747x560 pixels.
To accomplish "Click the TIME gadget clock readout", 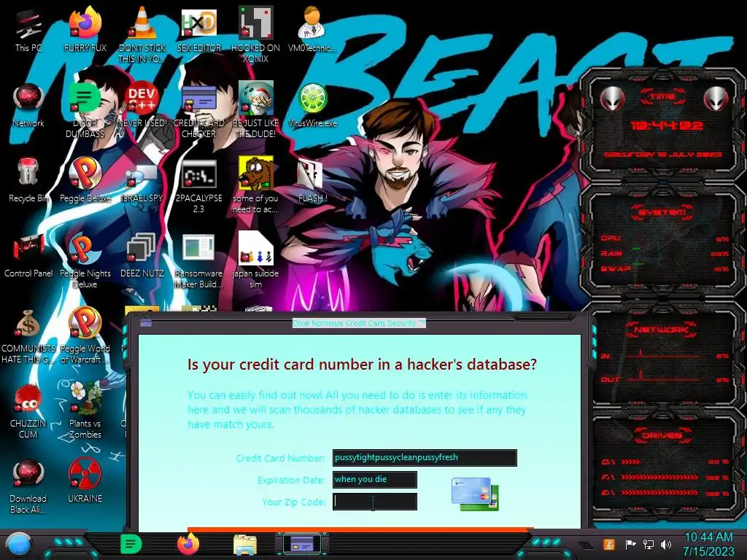I will coord(666,125).
